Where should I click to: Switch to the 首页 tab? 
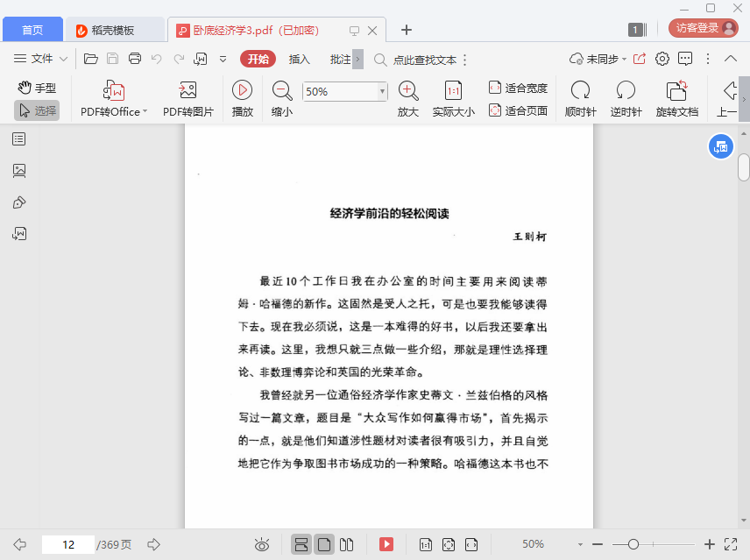tap(32, 30)
